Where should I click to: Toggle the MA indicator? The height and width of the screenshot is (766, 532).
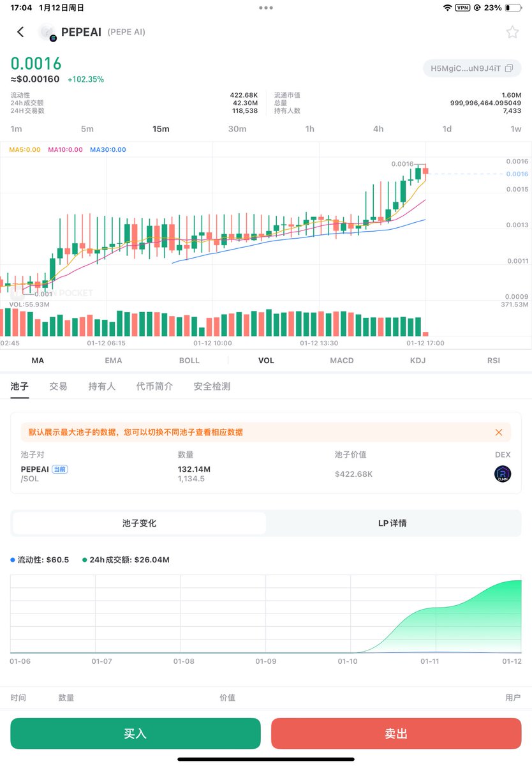tap(38, 361)
